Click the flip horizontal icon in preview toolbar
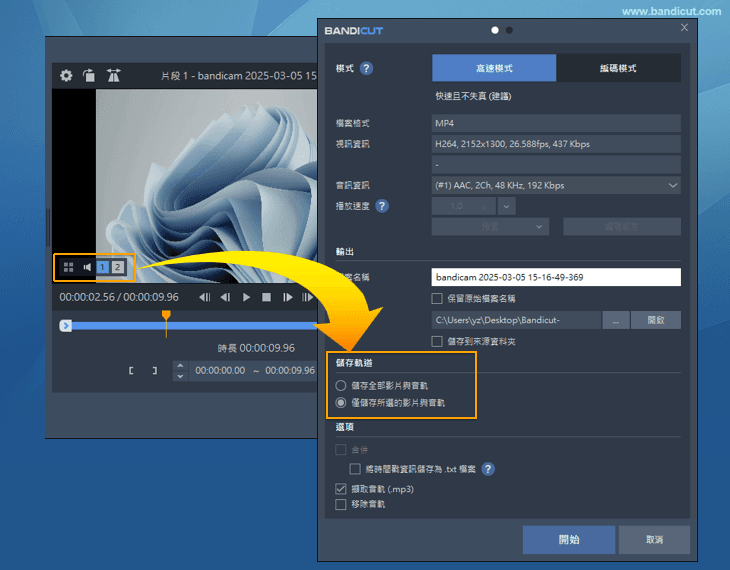The image size is (730, 570). click(114, 75)
